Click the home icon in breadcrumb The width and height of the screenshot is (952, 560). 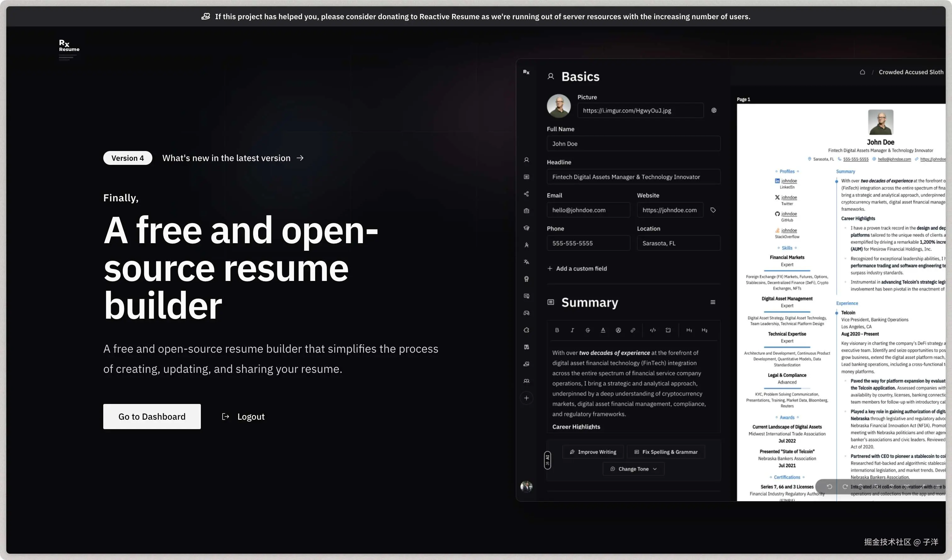(863, 72)
